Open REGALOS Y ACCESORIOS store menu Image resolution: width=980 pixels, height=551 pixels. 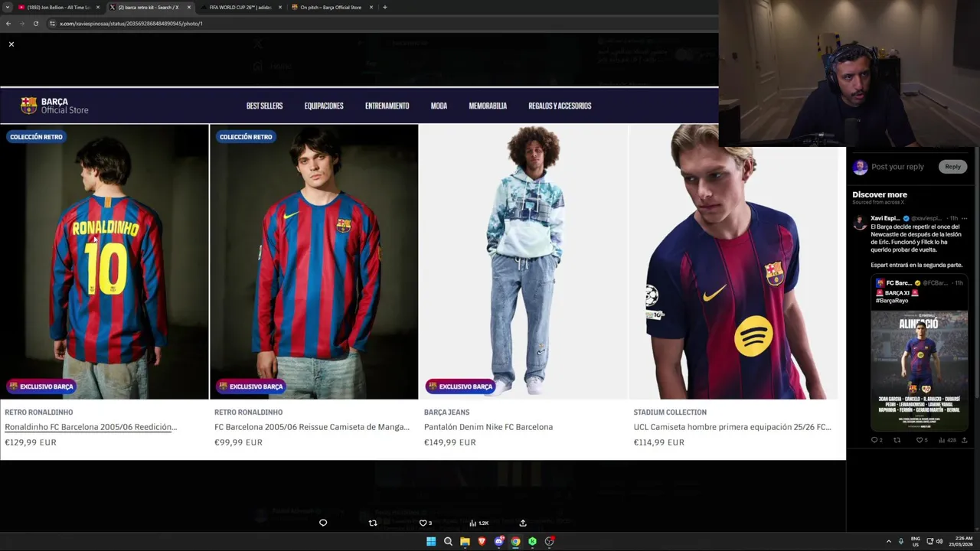pyautogui.click(x=560, y=106)
